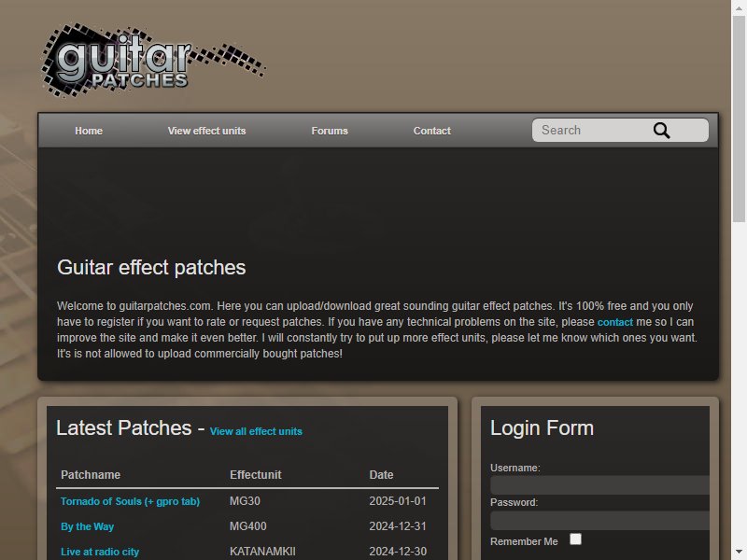Open the Tornado of Souls patch
This screenshot has width=747, height=560.
130,501
